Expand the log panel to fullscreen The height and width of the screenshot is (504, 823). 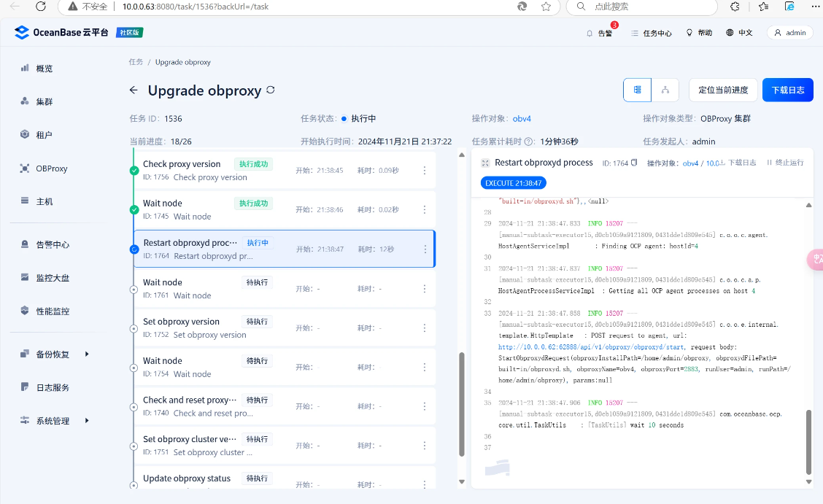click(485, 163)
